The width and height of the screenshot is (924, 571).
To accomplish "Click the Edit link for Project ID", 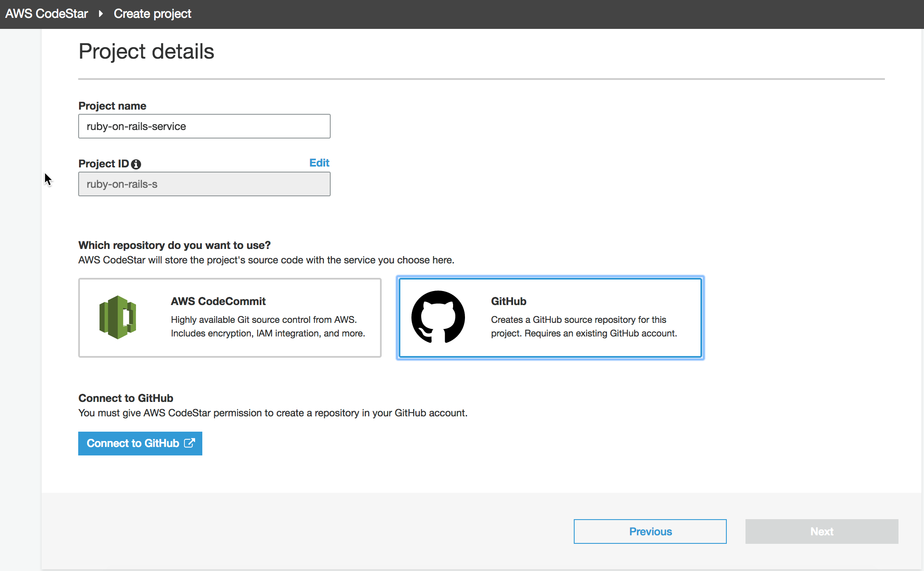I will click(x=319, y=163).
